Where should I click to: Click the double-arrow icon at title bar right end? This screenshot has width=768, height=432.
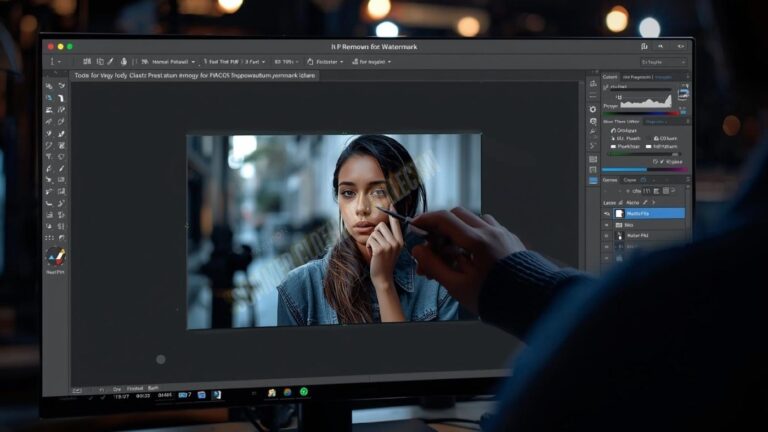point(681,46)
